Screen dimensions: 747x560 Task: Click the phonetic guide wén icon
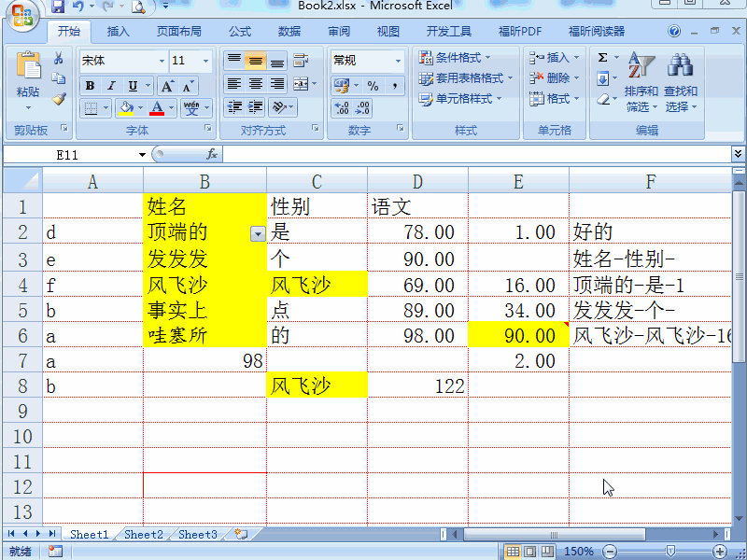(191, 108)
